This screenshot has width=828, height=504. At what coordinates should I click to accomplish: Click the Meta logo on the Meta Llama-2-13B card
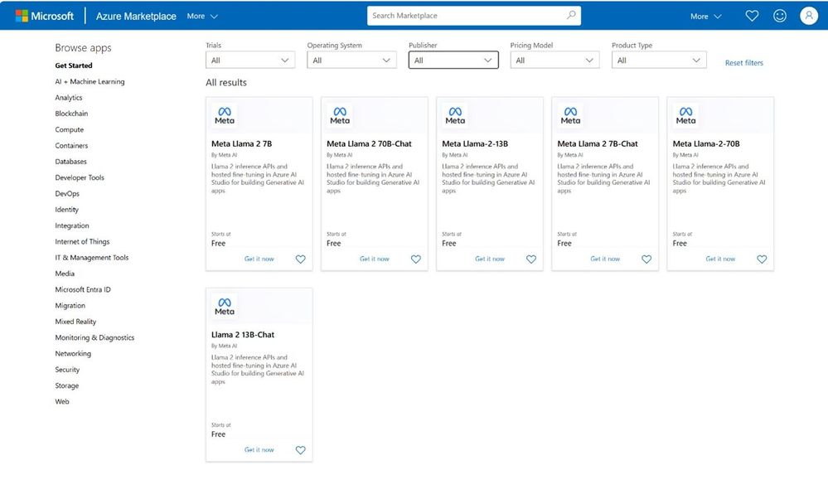tap(455, 116)
